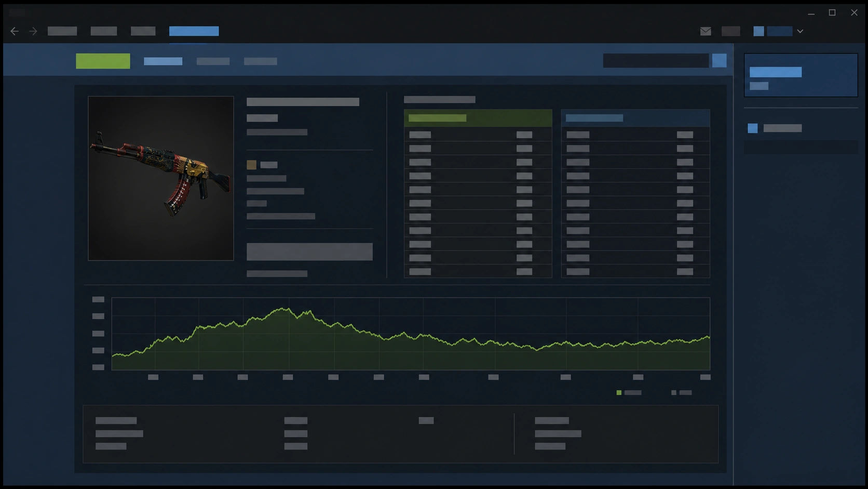This screenshot has height=489, width=868.
Task: Select the highlighted blue tab in top navigation
Action: click(194, 31)
